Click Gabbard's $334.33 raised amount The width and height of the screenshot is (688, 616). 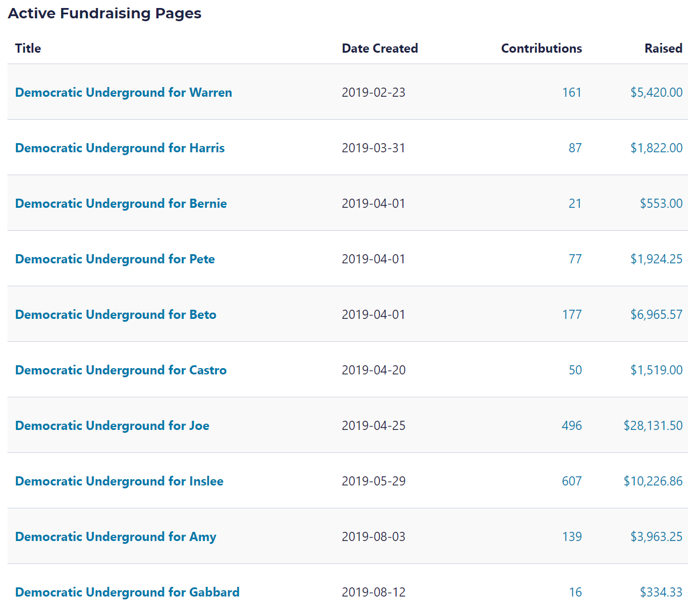pos(661,593)
